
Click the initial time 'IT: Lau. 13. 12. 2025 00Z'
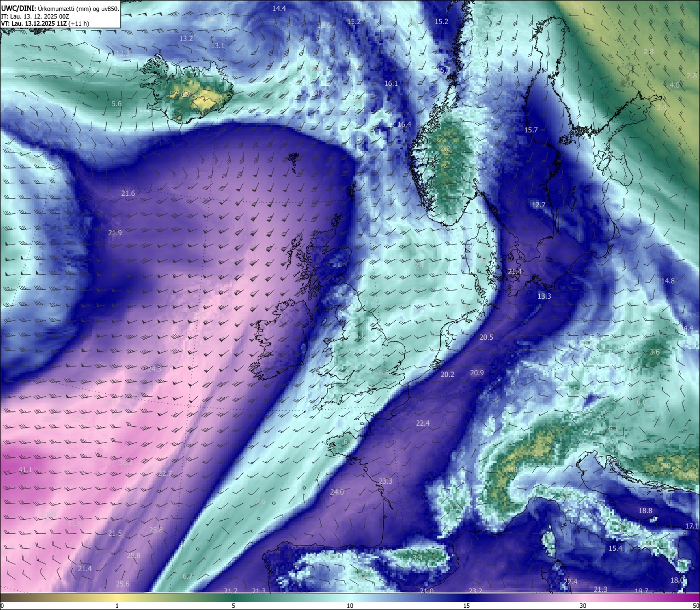[x=35, y=16]
